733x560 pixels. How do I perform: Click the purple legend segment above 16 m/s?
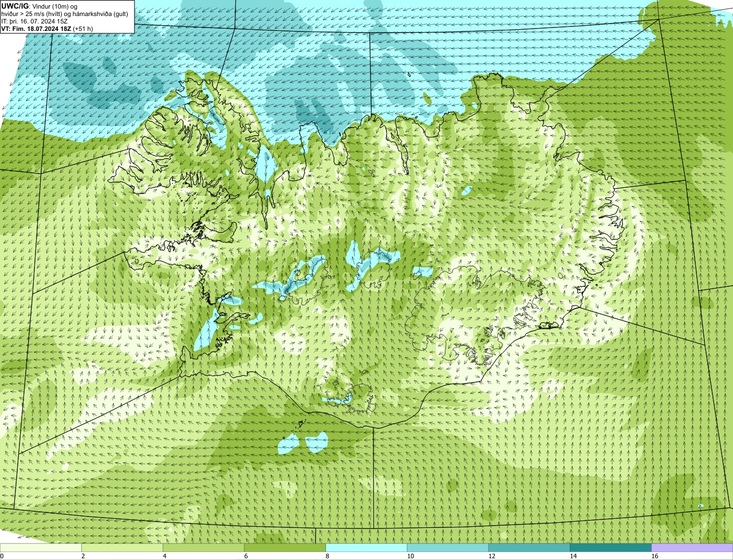click(x=692, y=547)
